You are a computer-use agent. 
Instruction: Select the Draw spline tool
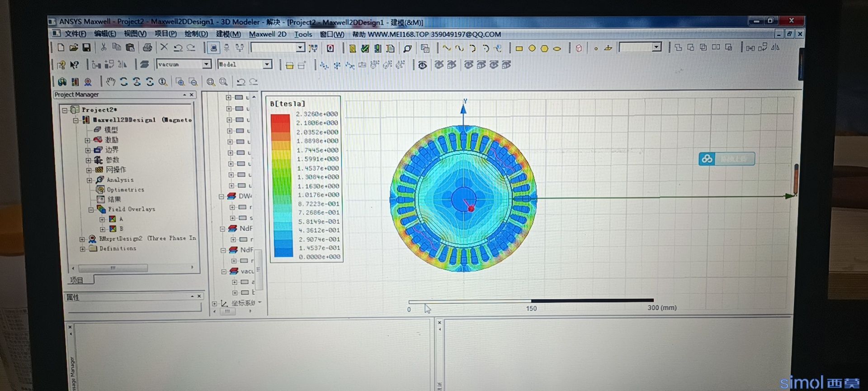459,48
